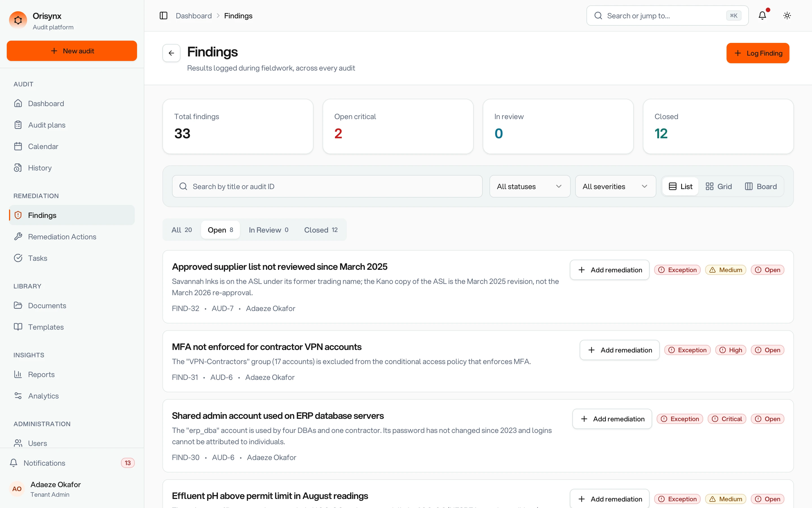Click the Dashboard breadcrumb link

coord(194,16)
